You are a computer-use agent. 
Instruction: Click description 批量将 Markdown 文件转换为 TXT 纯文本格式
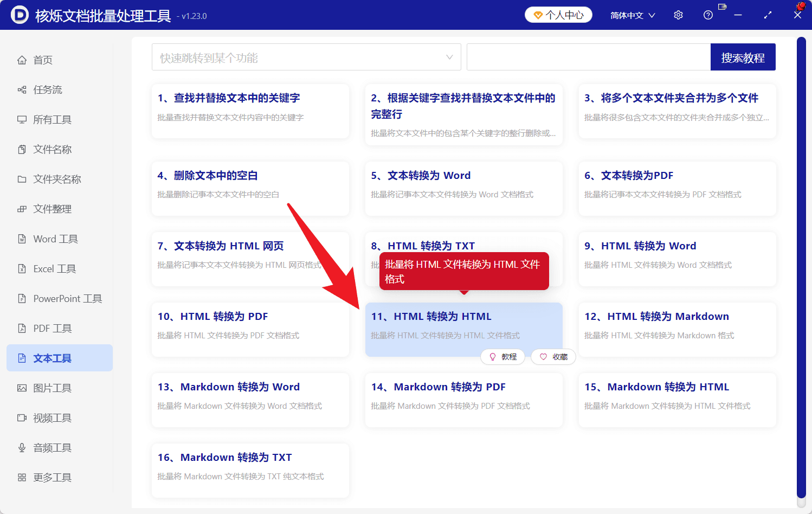pos(241,476)
